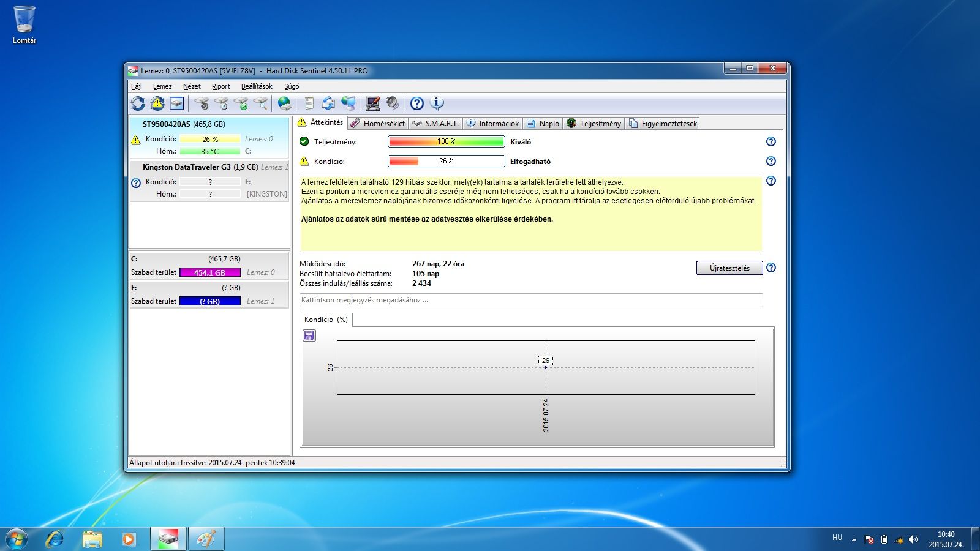Click help icon beside the yellow description box
980x551 pixels.
pyautogui.click(x=771, y=181)
